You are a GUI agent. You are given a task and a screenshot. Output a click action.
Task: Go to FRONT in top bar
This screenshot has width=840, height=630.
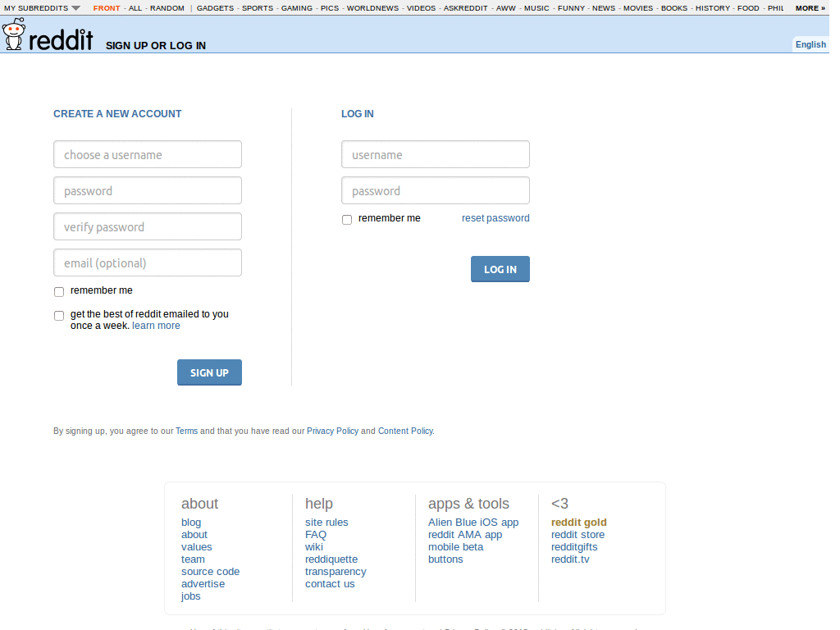(x=107, y=8)
